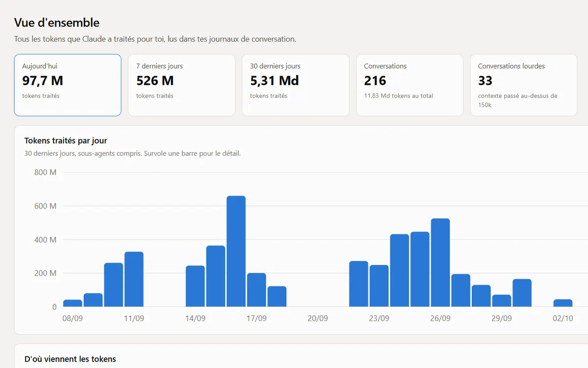Click the subtitle starting "Tous les tokens que Claude"
The image size is (588, 368).
coord(155,39)
